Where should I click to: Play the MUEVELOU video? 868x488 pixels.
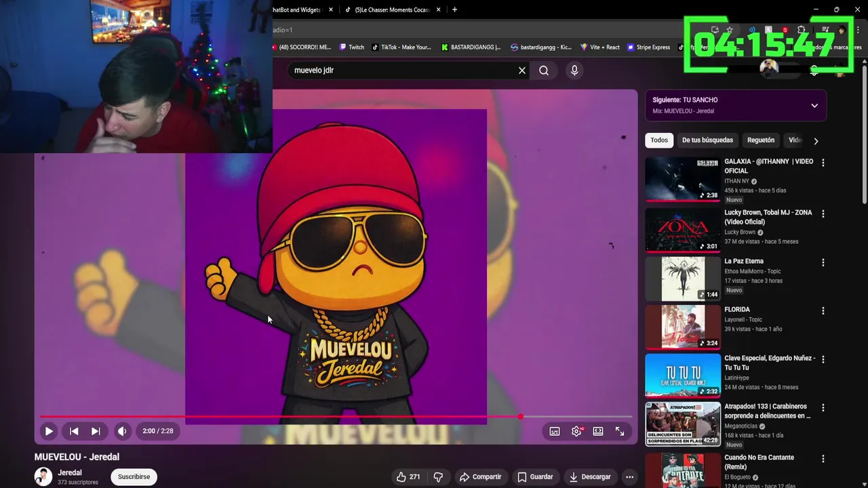tap(49, 431)
